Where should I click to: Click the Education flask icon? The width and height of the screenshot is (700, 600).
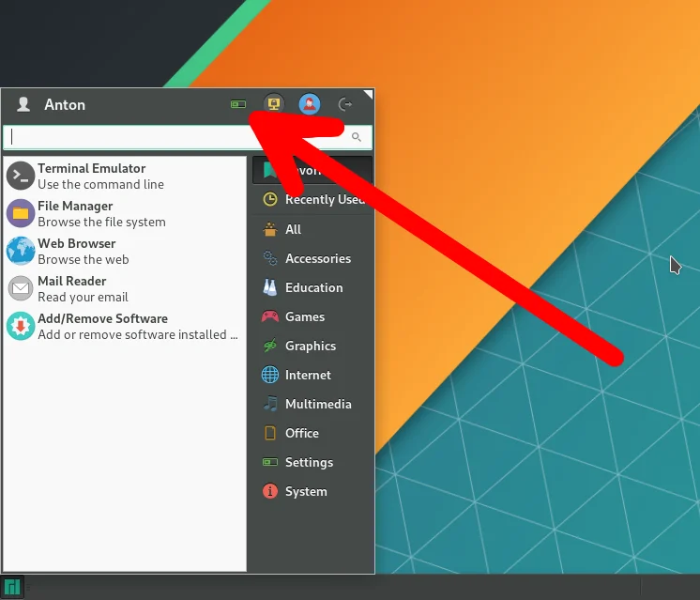coord(270,287)
